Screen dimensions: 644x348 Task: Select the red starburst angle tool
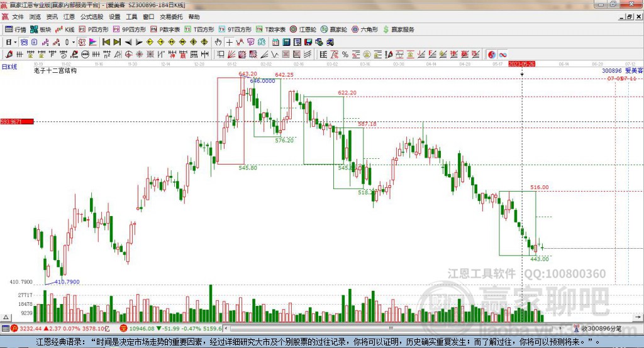point(139,54)
